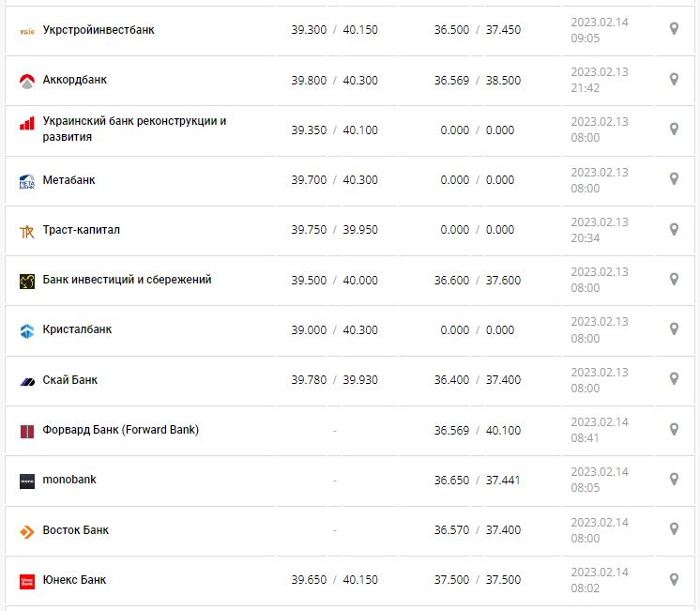The image size is (700, 611).
Task: Click the Восток Банк name link
Action: (x=75, y=530)
